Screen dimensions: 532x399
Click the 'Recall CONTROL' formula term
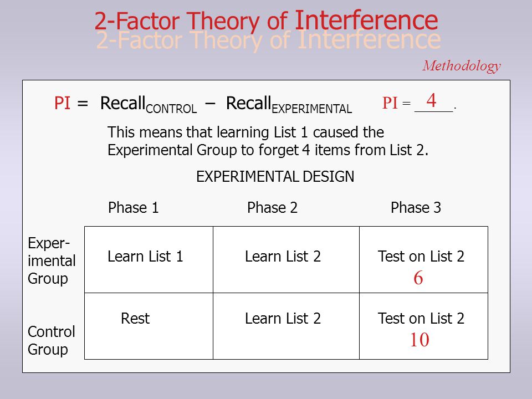(149, 104)
